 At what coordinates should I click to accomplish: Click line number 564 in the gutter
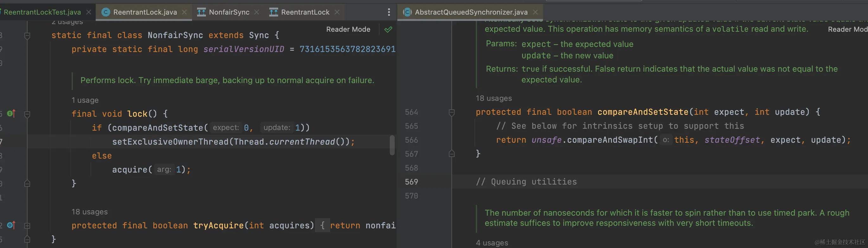pos(412,112)
